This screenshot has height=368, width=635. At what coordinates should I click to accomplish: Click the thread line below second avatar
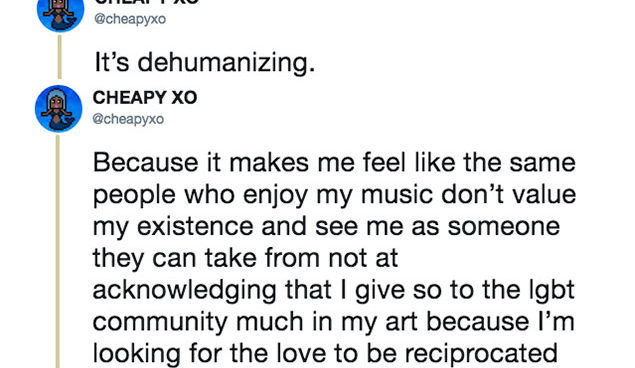tap(58, 251)
